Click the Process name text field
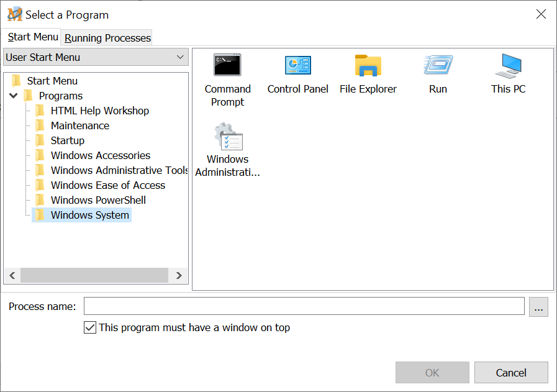Screen dimensions: 557x392 pyautogui.click(x=304, y=306)
